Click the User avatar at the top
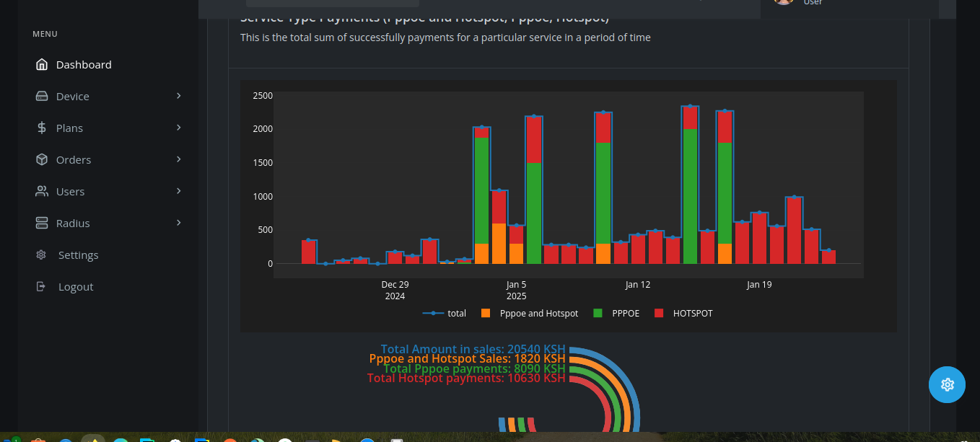 pyautogui.click(x=784, y=3)
